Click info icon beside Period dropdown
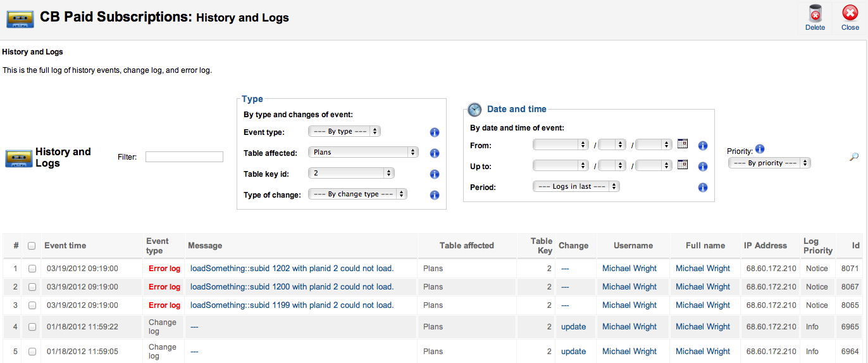Image resolution: width=868 pixels, height=363 pixels. (x=702, y=188)
